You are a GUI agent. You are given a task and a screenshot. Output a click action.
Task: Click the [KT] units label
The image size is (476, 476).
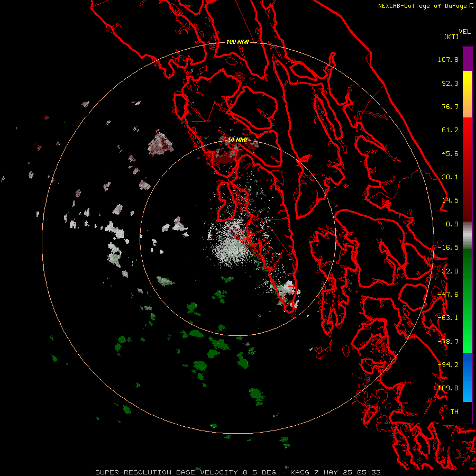[452, 36]
